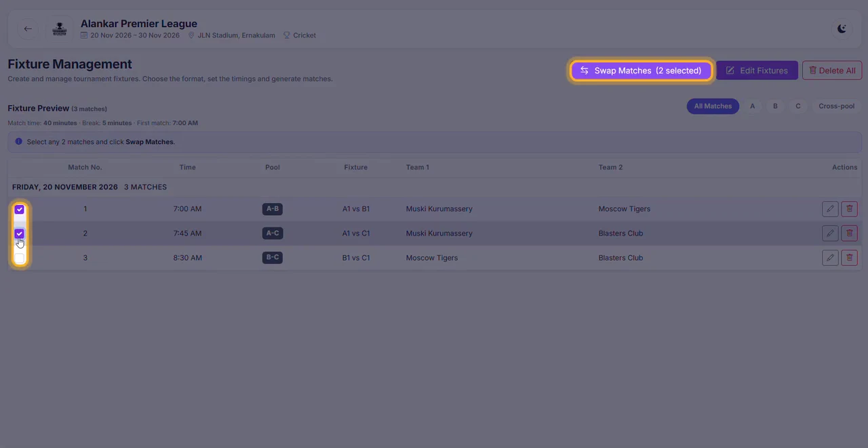Screen dimensions: 868x448
Task: Delete match 1 with trash icon
Action: click(849, 209)
